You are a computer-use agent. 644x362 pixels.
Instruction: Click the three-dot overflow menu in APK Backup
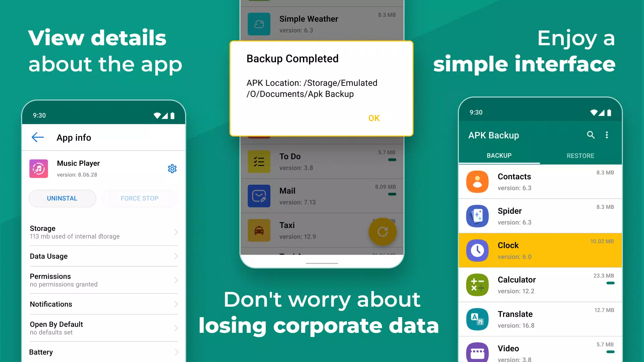point(607,135)
